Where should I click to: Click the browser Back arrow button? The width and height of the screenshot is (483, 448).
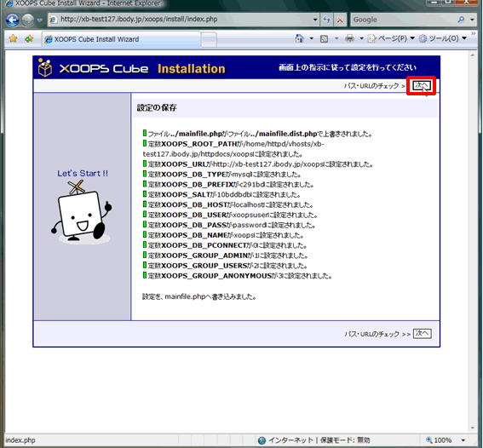point(13,20)
